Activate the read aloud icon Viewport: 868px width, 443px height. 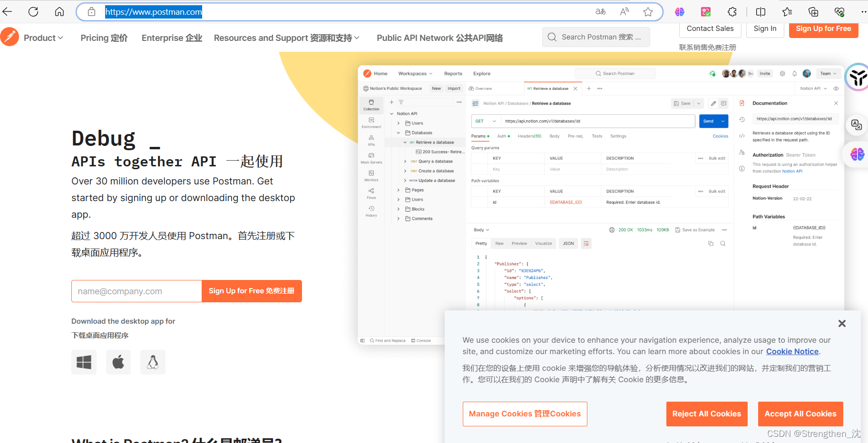coord(624,11)
